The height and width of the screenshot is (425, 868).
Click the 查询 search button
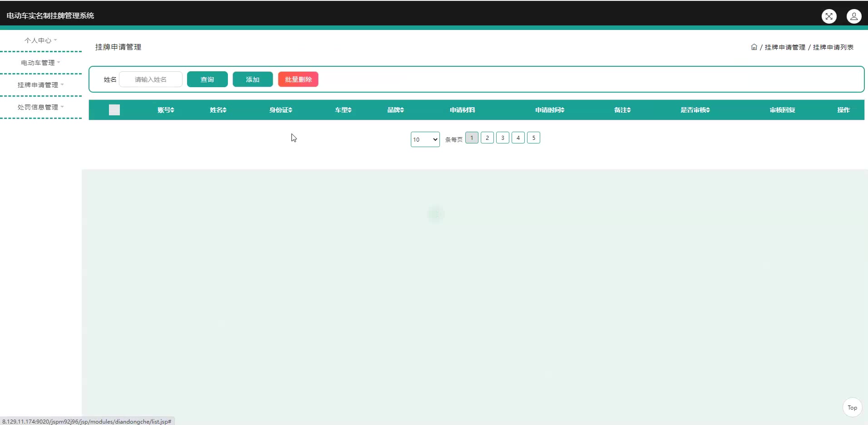(x=207, y=79)
